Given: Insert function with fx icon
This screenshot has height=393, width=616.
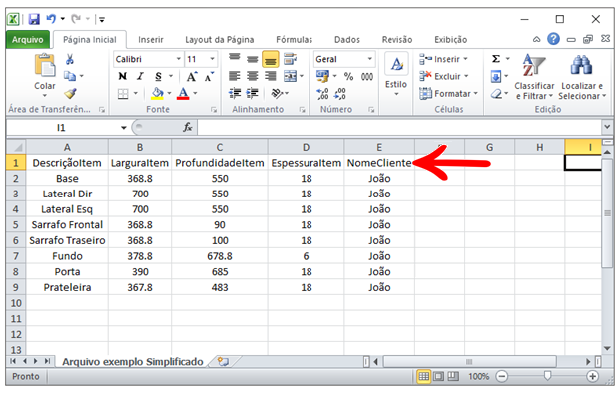Looking at the screenshot, I should (188, 127).
